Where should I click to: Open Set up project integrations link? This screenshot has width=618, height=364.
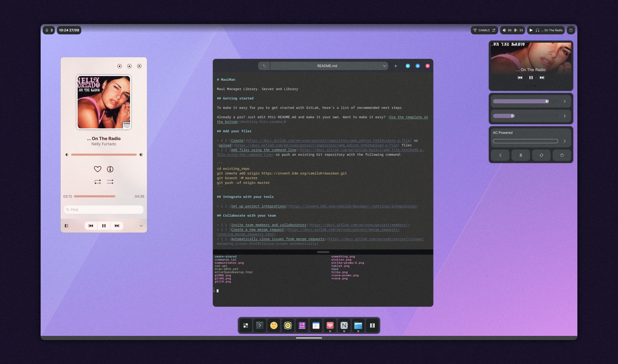pyautogui.click(x=258, y=206)
